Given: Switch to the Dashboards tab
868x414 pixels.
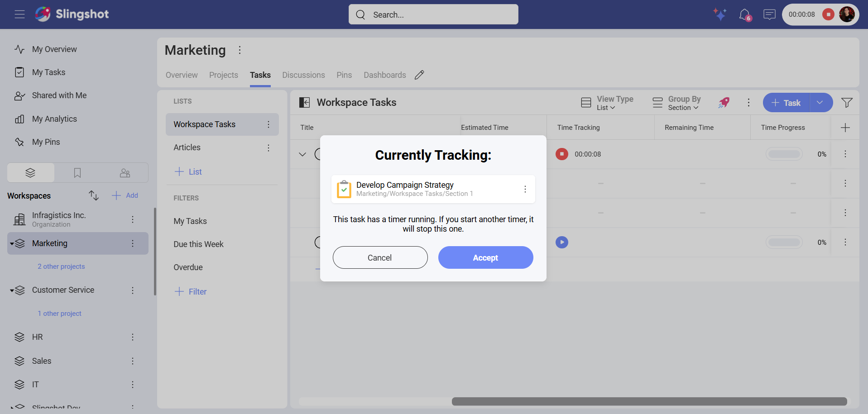Looking at the screenshot, I should 384,75.
